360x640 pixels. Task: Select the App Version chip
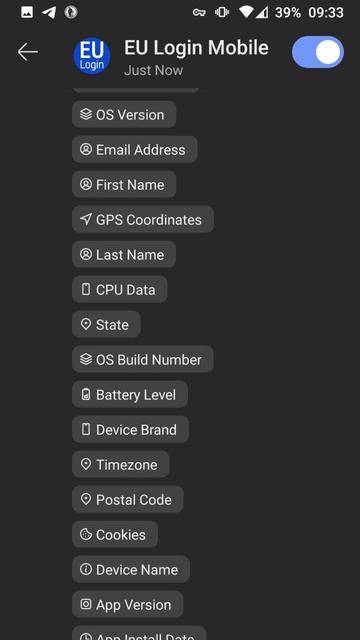(x=128, y=604)
